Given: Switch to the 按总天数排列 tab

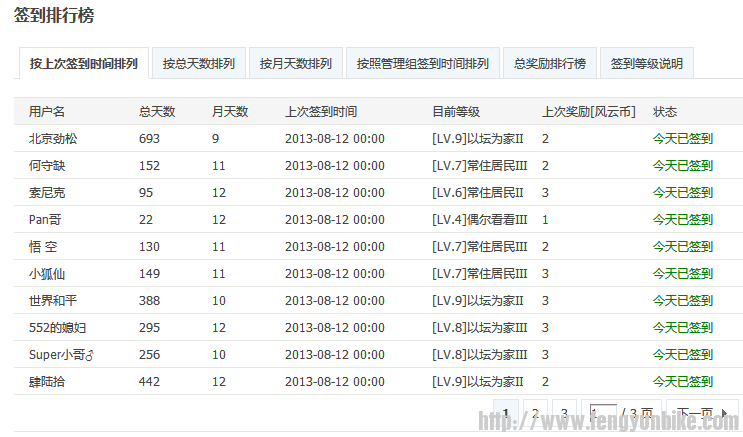Looking at the screenshot, I should tap(199, 64).
